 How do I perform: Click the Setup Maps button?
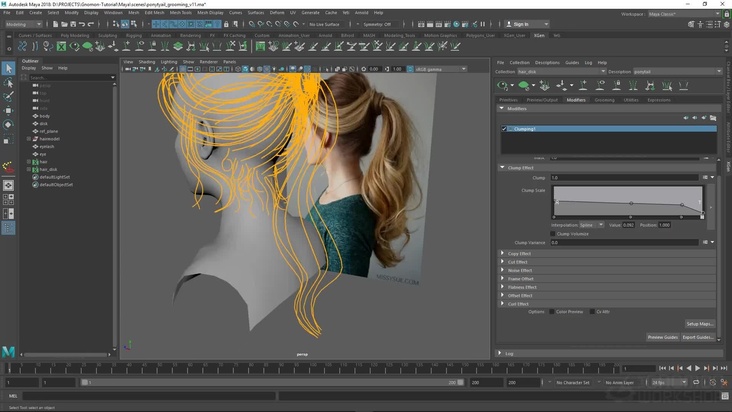click(x=699, y=324)
